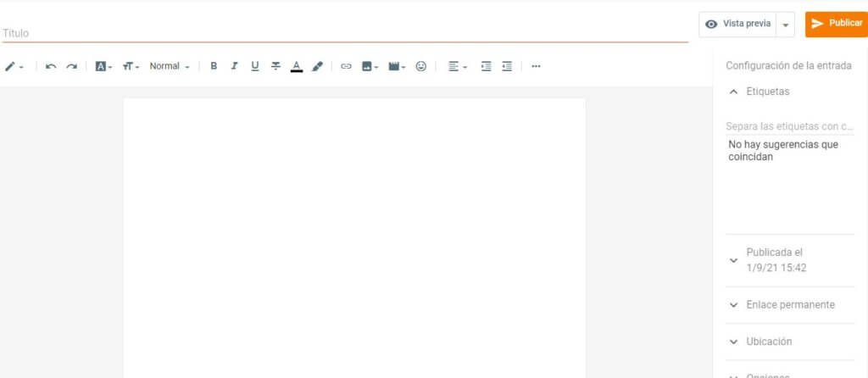Open the insert image icon
The width and height of the screenshot is (868, 378).
click(x=370, y=66)
